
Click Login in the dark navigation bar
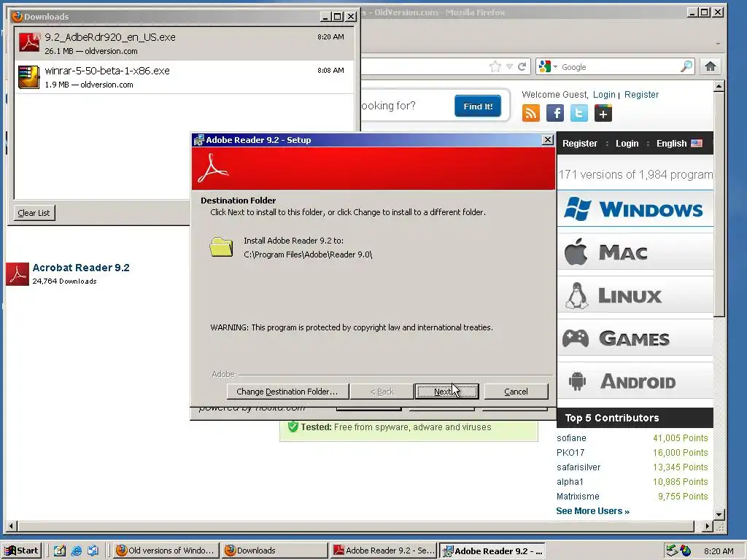(627, 144)
